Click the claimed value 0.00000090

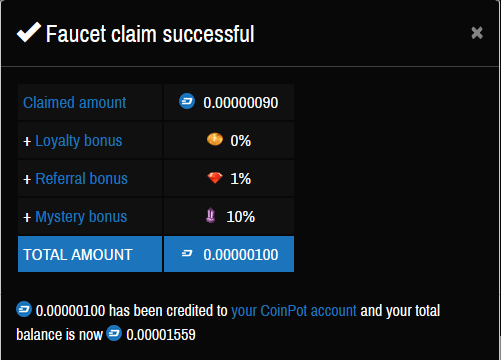coord(241,103)
